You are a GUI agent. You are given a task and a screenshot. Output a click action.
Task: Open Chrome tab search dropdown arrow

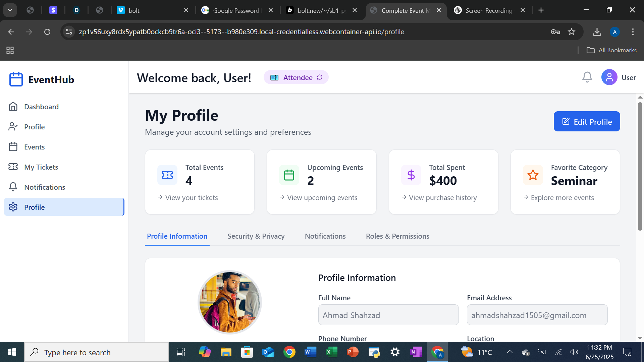click(10, 10)
